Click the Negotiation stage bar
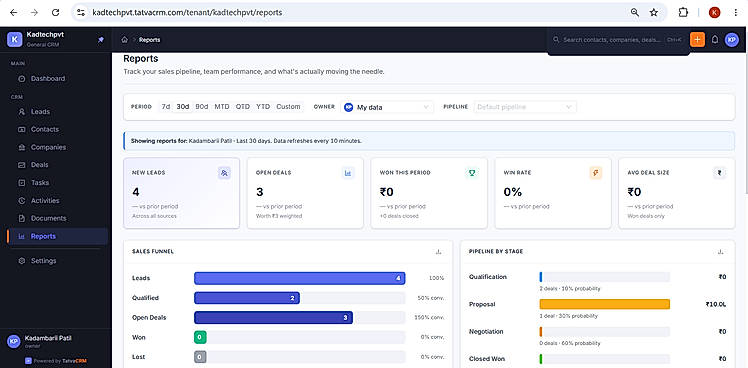This screenshot has width=748, height=368. (604, 331)
